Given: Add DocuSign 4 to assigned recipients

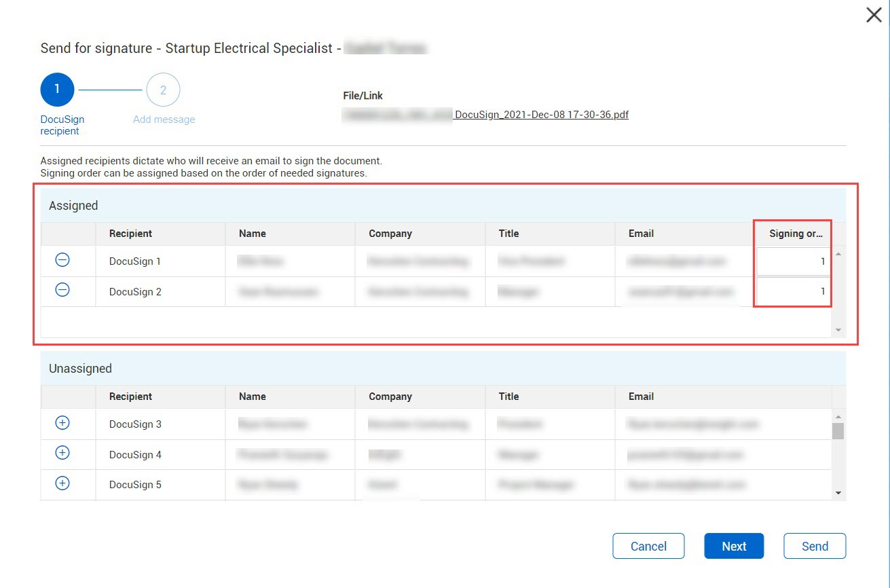Looking at the screenshot, I should [x=62, y=453].
